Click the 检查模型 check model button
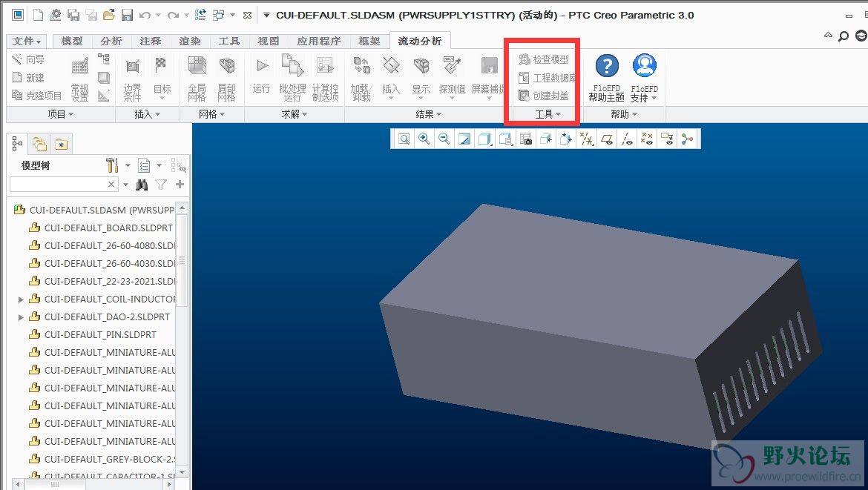The height and width of the screenshot is (490, 868). pyautogui.click(x=544, y=59)
